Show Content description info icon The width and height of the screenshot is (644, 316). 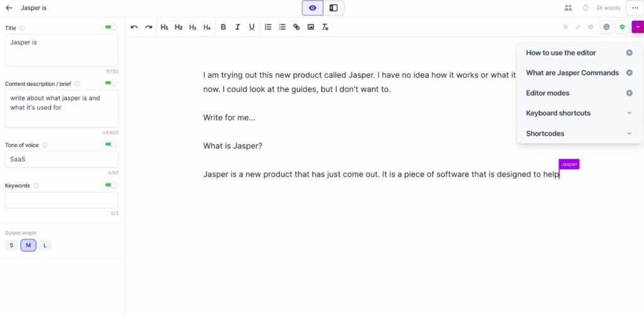(77, 84)
